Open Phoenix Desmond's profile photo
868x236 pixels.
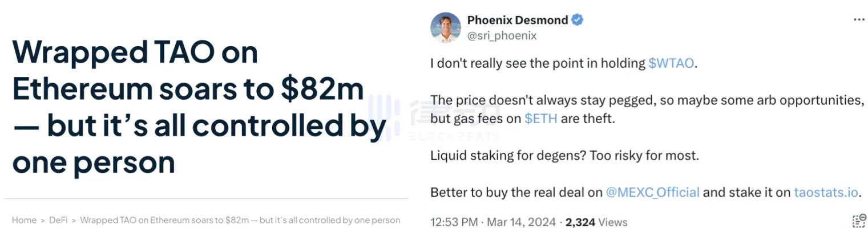(446, 27)
